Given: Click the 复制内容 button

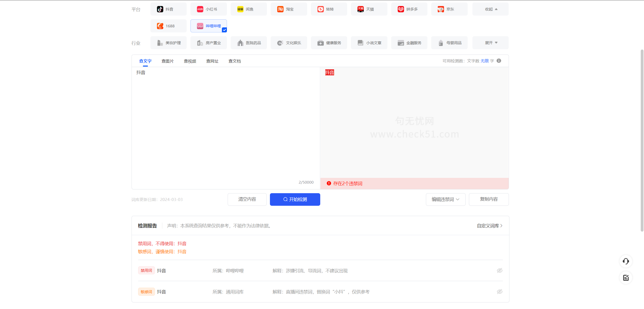Looking at the screenshot, I should [489, 199].
